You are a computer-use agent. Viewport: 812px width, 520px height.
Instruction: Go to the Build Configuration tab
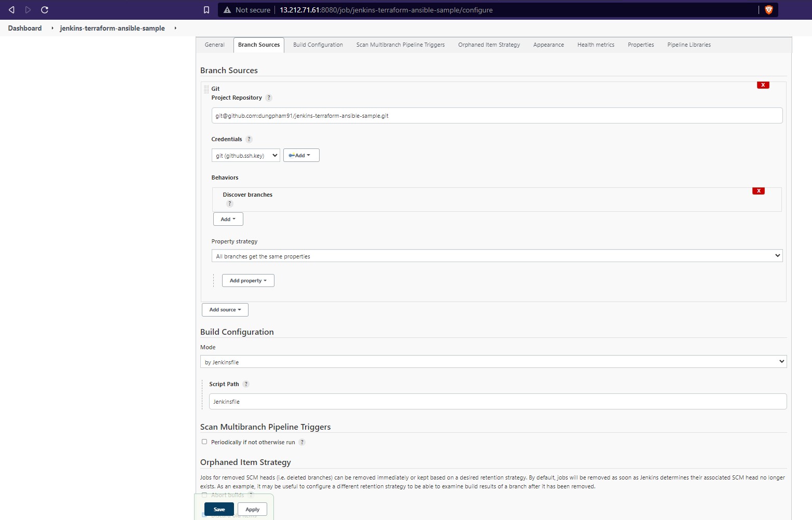click(x=318, y=45)
